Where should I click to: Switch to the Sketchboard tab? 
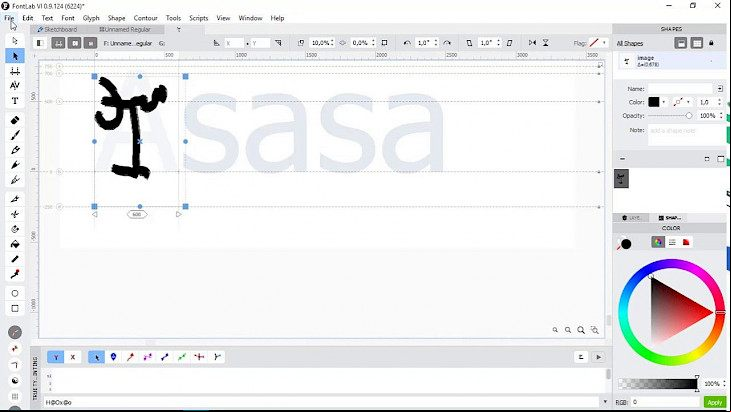(57, 29)
